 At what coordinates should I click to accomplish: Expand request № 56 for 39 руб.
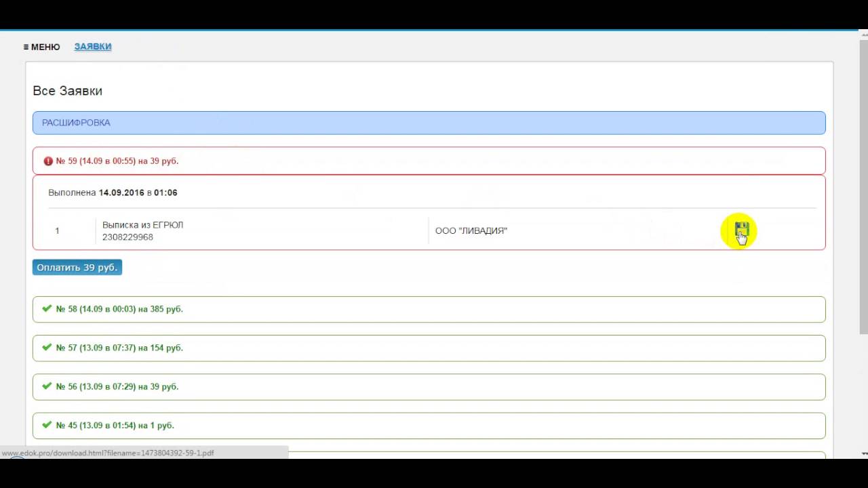(x=429, y=386)
